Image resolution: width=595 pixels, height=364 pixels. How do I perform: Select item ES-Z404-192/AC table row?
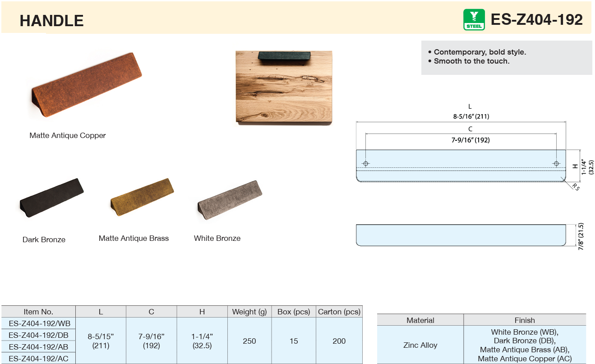coord(38,359)
